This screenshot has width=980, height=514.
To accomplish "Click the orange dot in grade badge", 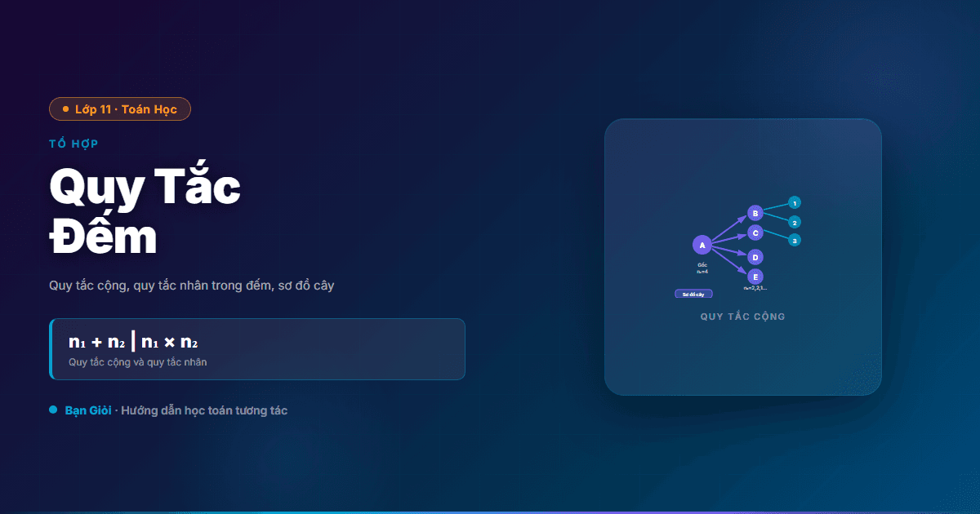I will [65, 109].
